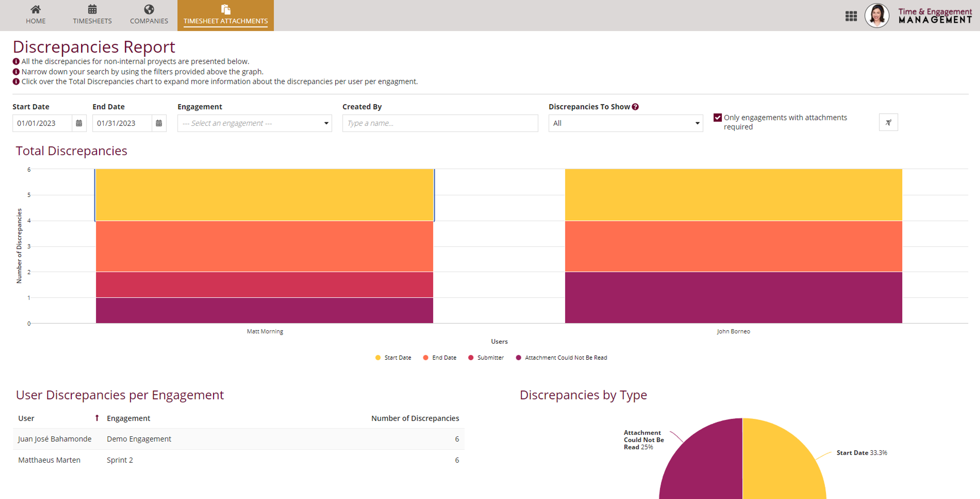Screen dimensions: 980x499
Task: Sort by Engagement column header
Action: tap(129, 418)
